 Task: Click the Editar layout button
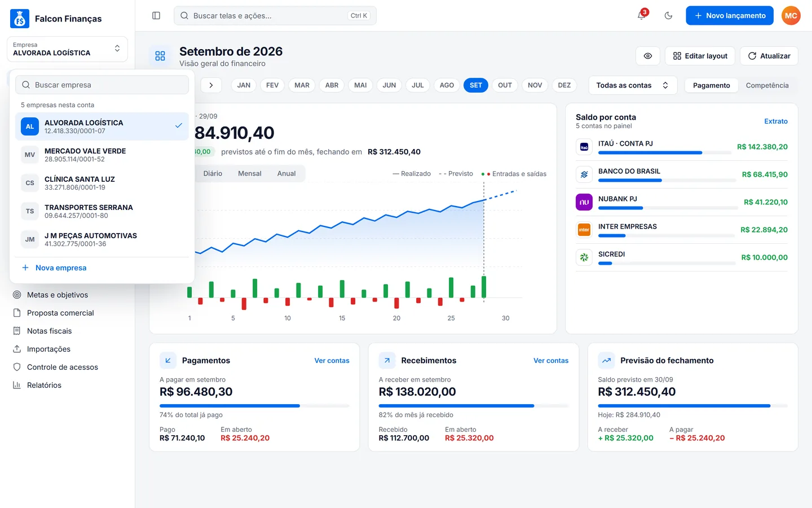700,56
